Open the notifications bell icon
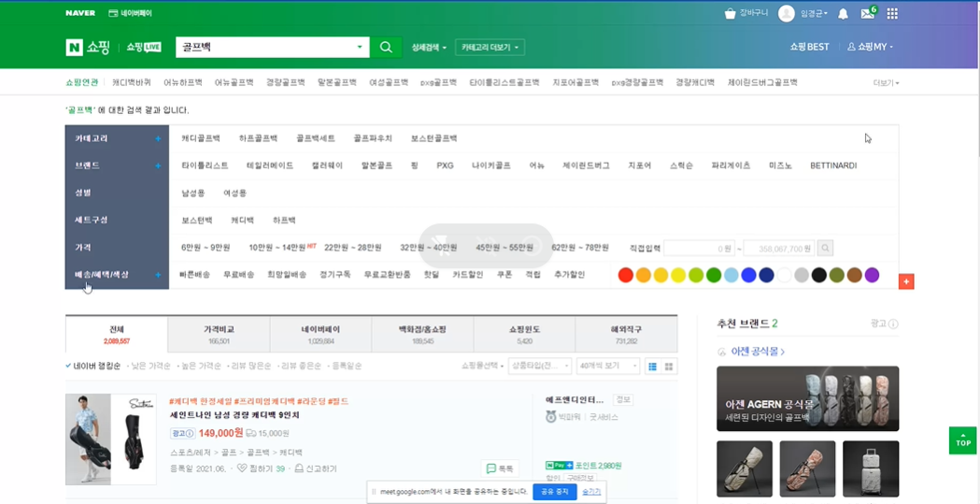Screen dimensions: 980x504 coord(843,14)
